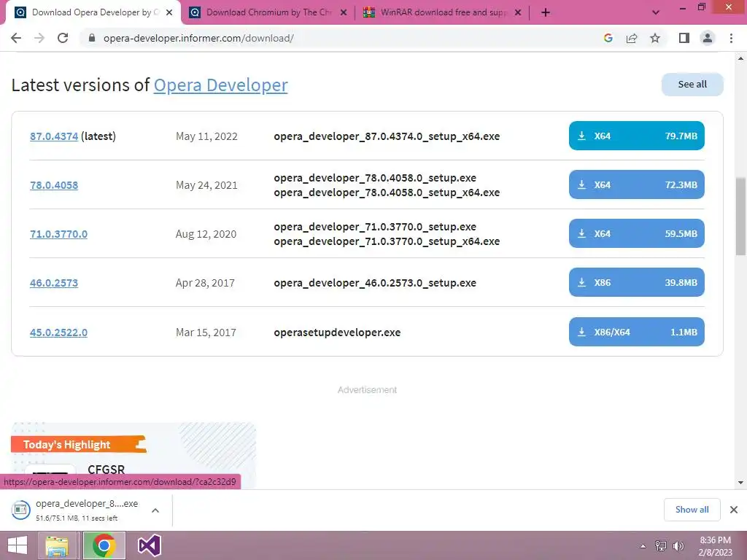Click the opera_developer_46.0.2573.0_setup.exe filename

click(x=375, y=283)
